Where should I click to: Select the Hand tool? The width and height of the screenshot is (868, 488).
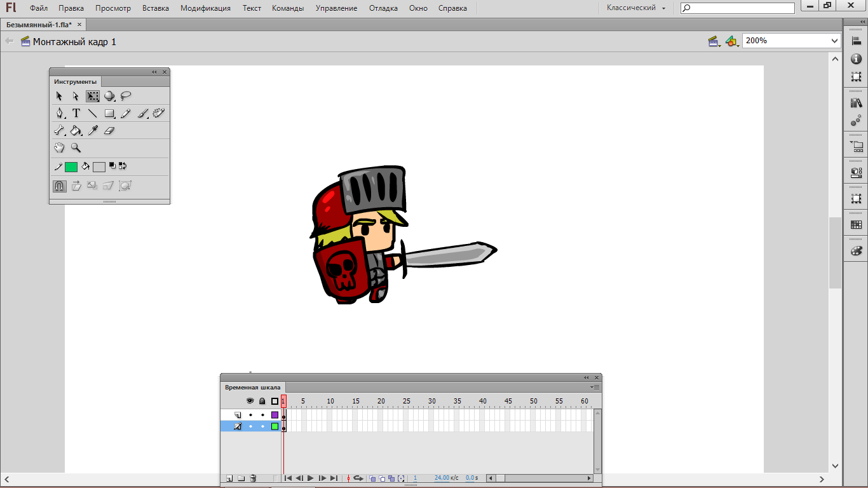(59, 147)
